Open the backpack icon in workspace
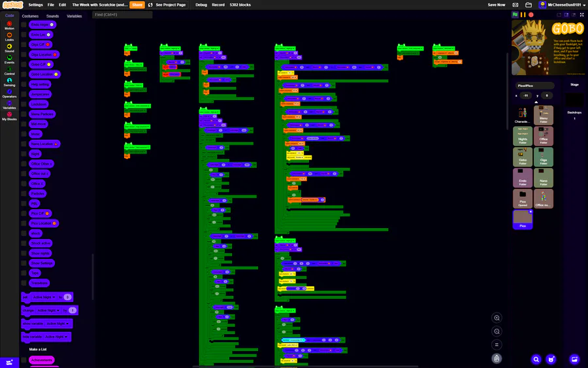This screenshot has height=368, width=588. tap(497, 359)
